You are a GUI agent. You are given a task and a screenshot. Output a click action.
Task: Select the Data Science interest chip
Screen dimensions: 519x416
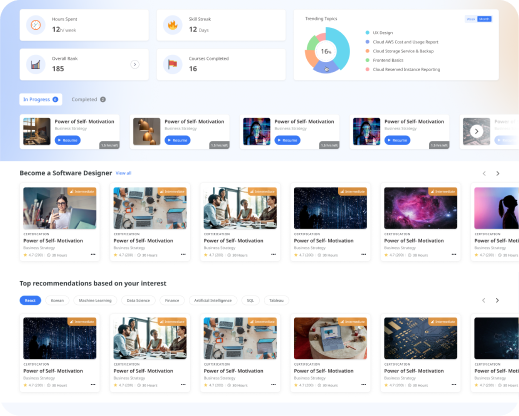(138, 300)
